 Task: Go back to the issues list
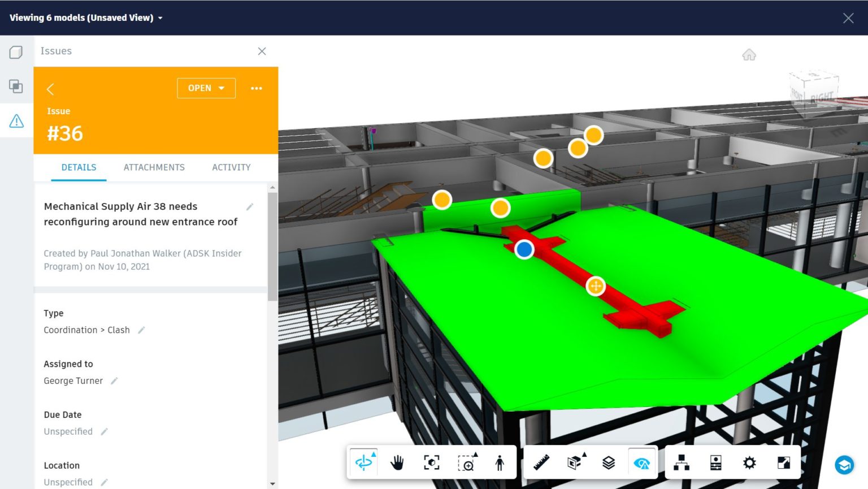(x=50, y=89)
